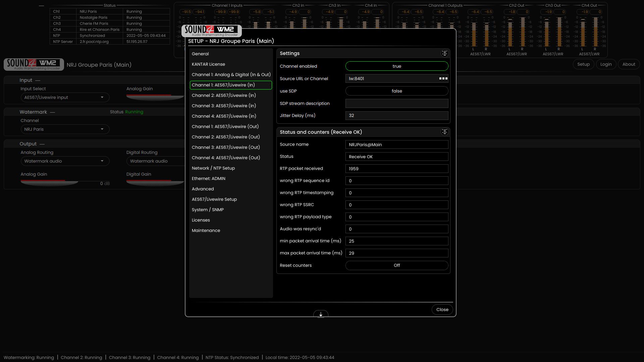This screenshot has height=362, width=644.
Task: Click the About button
Action: [629, 64]
